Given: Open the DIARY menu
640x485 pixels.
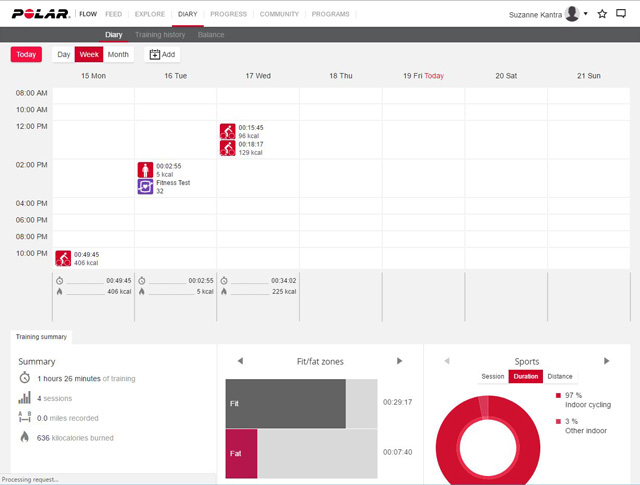Looking at the screenshot, I should 188,14.
